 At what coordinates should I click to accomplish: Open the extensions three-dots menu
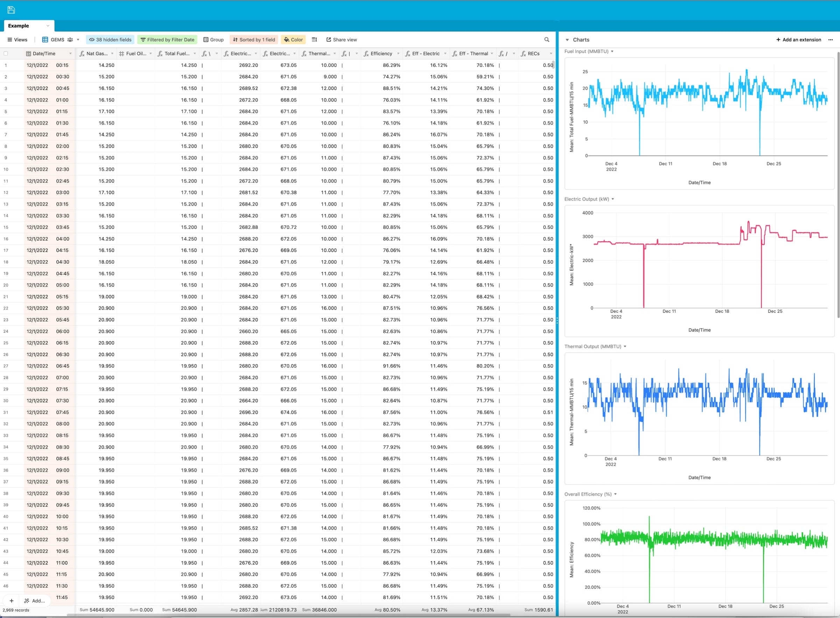coord(830,40)
